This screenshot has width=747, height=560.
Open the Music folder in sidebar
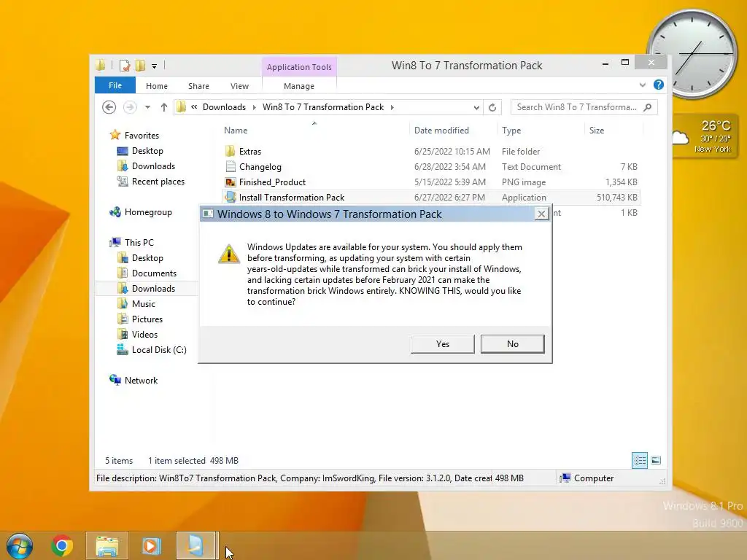coord(144,304)
